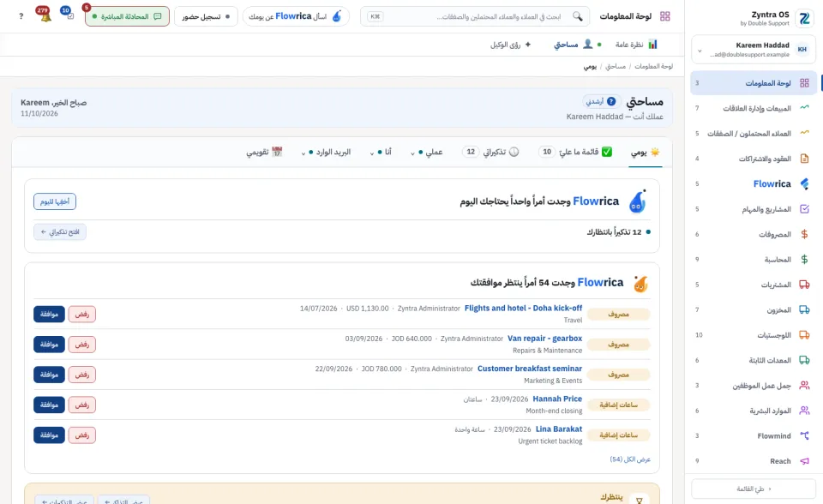Open Van repair - gearbox link
Image resolution: width=823 pixels, height=504 pixels.
(545, 339)
